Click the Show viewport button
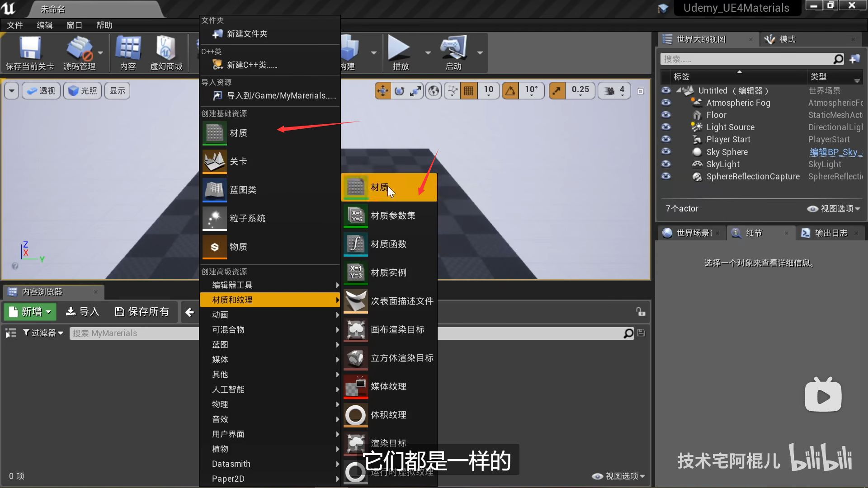Image resolution: width=868 pixels, height=488 pixels. [x=118, y=91]
